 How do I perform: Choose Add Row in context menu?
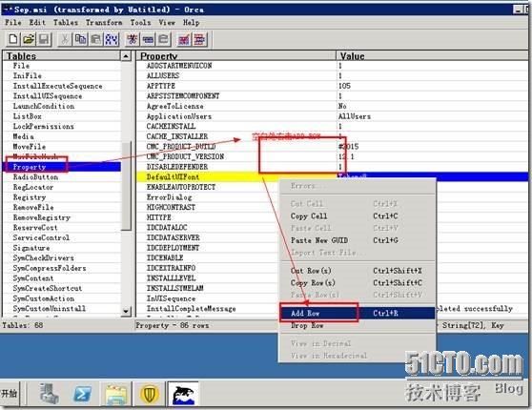357,314
